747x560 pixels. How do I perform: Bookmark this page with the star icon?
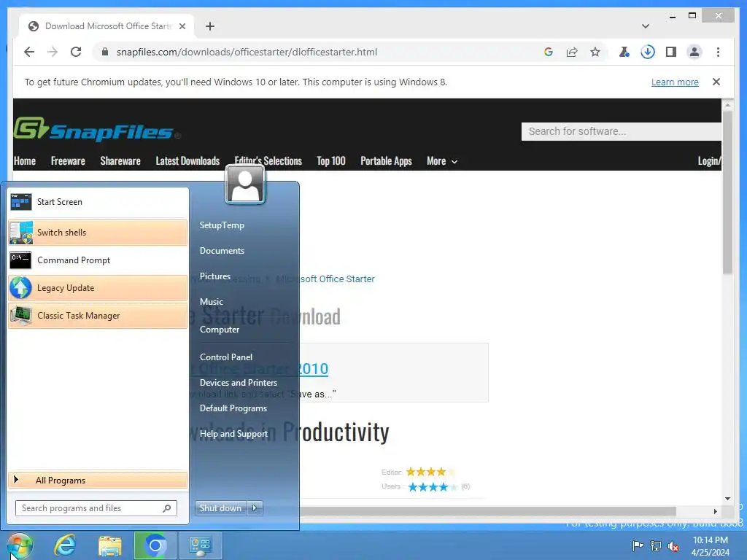[x=595, y=52]
